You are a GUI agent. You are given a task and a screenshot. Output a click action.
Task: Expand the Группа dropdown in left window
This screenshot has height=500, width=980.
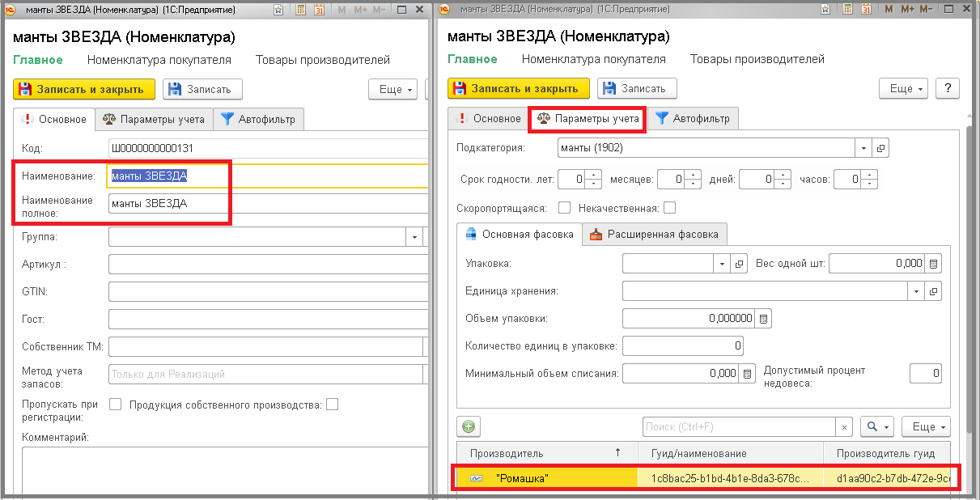(414, 237)
